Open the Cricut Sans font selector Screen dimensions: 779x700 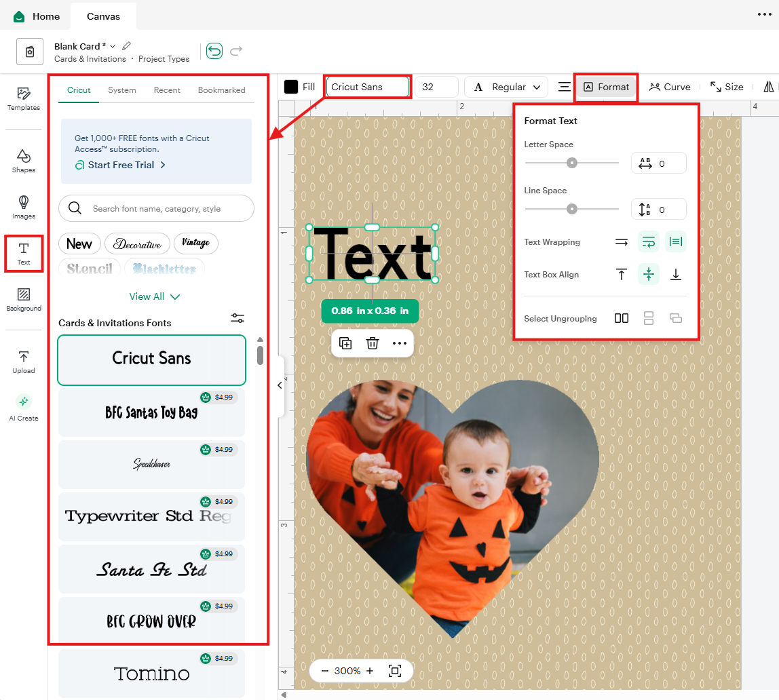tap(367, 87)
